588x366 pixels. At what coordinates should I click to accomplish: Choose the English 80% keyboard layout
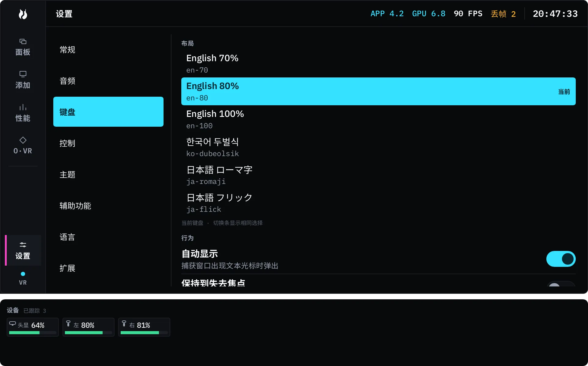pyautogui.click(x=378, y=91)
